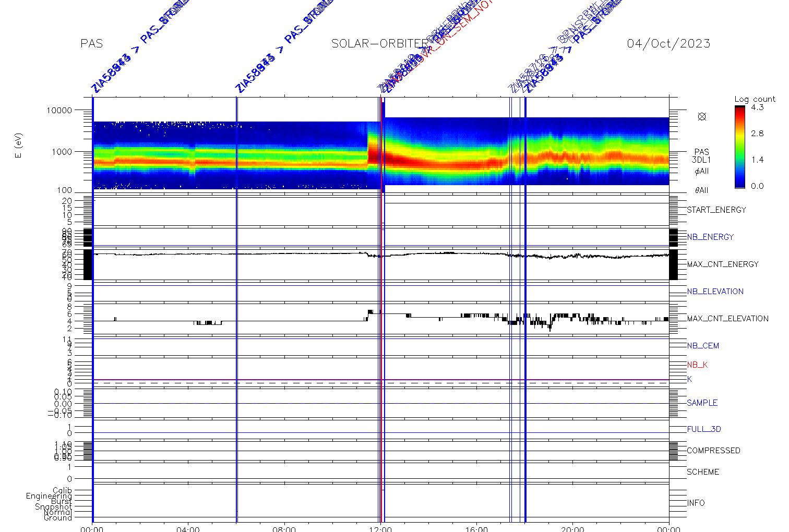Click the θAll label
789x532 pixels.
pos(701,190)
